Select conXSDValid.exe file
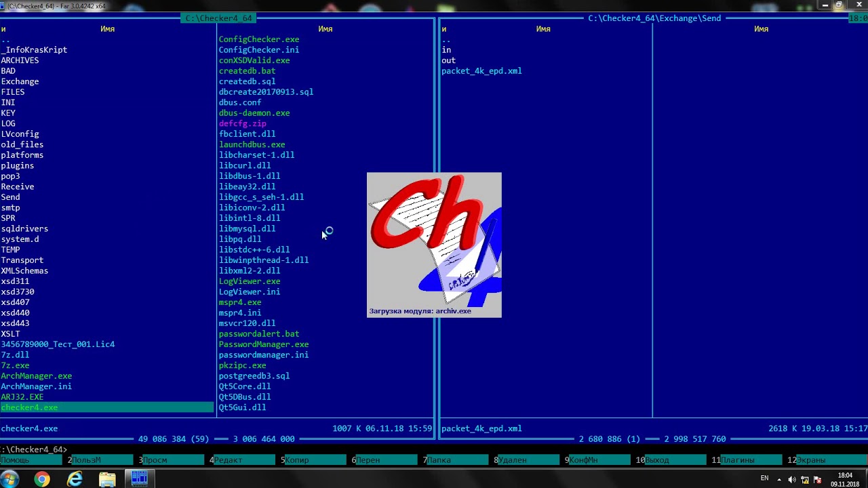The height and width of the screenshot is (488, 868). 254,60
